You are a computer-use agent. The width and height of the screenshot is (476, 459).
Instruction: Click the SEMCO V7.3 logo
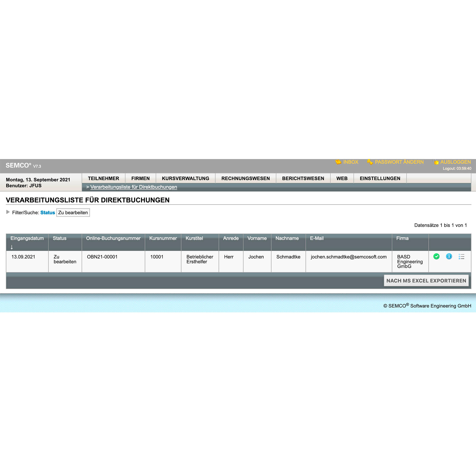(x=23, y=165)
